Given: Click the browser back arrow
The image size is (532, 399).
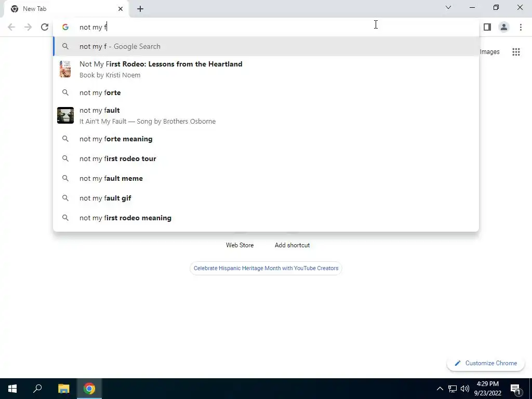Looking at the screenshot, I should pyautogui.click(x=11, y=27).
